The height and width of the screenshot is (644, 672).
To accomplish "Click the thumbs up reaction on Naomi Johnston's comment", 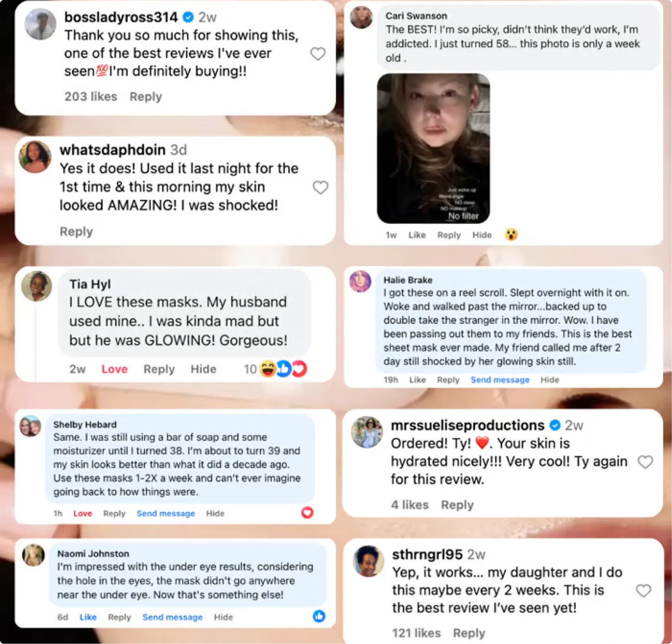I will coord(319,617).
